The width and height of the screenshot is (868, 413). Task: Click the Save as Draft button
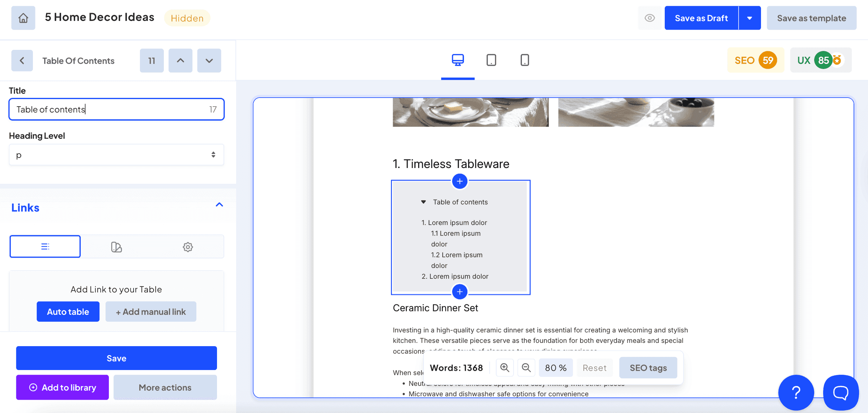pos(701,18)
